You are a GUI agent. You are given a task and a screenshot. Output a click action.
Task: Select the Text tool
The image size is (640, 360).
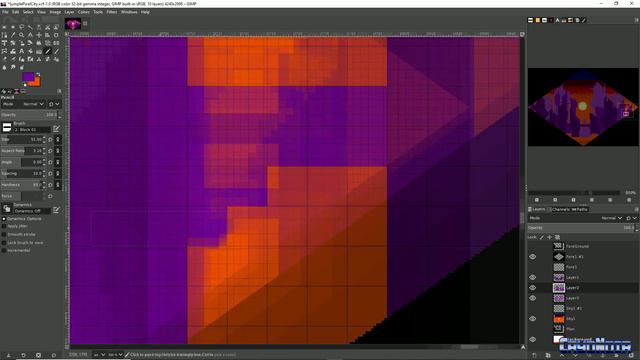pos(22,51)
